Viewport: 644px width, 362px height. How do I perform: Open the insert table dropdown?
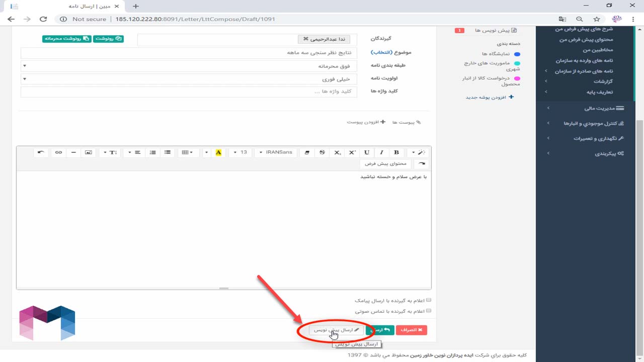[x=188, y=152]
